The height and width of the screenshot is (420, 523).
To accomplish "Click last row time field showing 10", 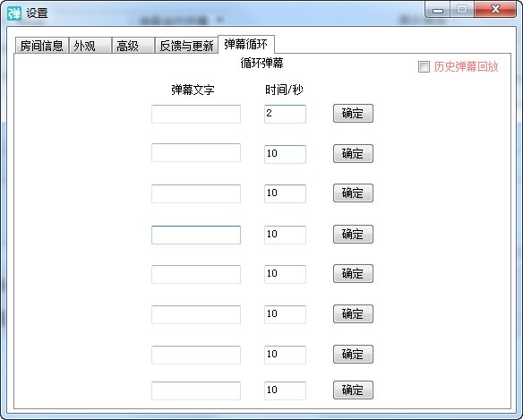I will click(x=285, y=390).
